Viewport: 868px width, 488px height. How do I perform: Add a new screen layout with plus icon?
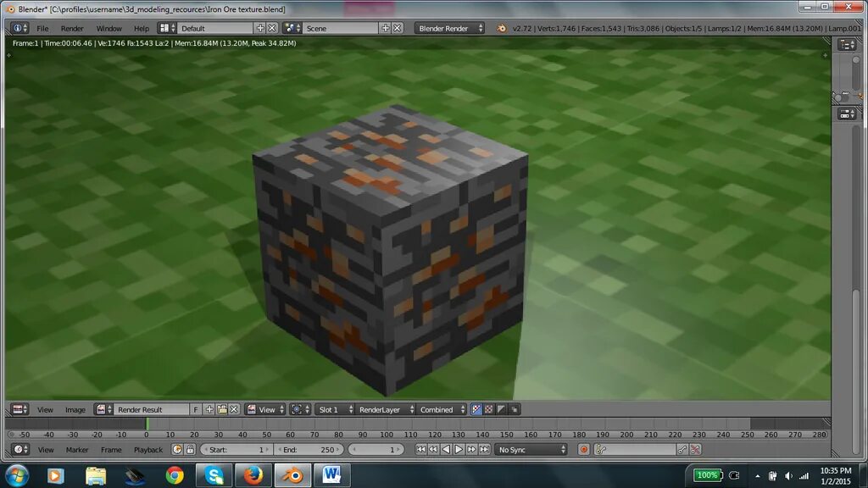[x=260, y=28]
